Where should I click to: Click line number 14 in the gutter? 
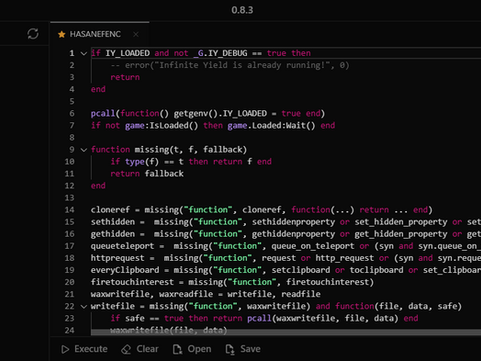point(69,210)
